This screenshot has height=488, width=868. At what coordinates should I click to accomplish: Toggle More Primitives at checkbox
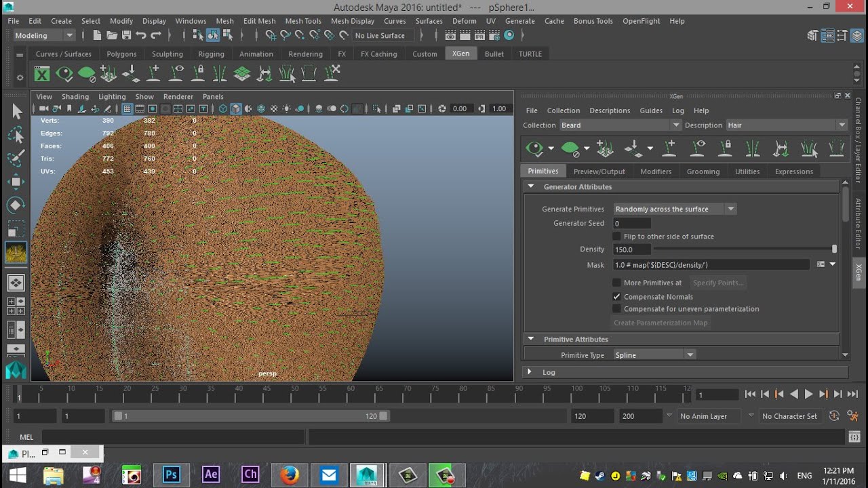(x=616, y=283)
